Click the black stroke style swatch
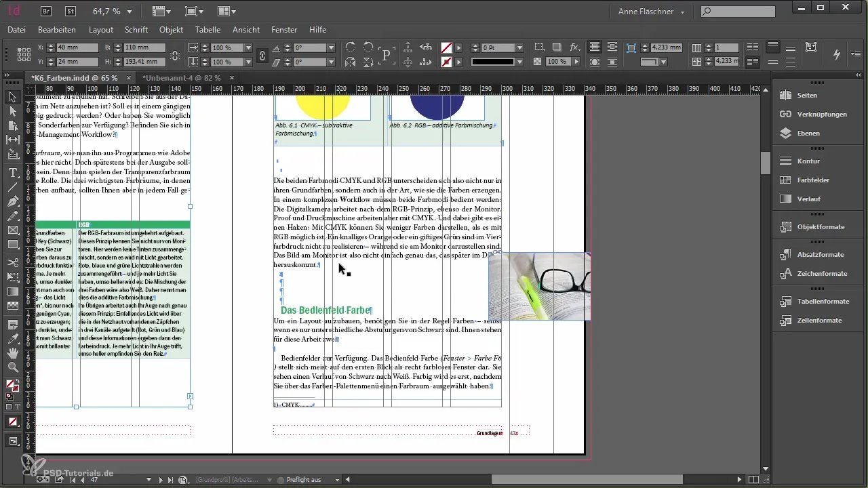This screenshot has height=488, width=868. point(493,62)
